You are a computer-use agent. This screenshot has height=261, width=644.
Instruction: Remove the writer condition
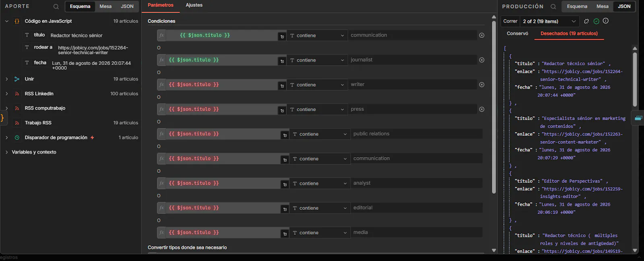coord(481,85)
